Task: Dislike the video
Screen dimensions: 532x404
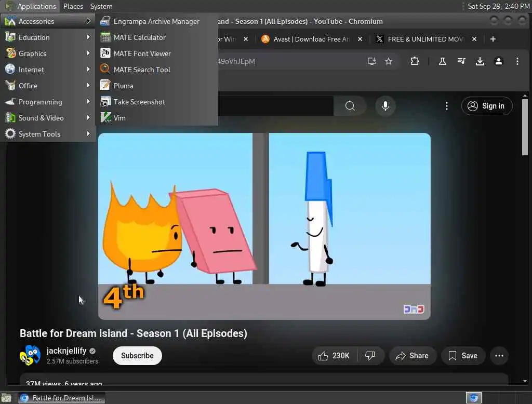Action: (370, 356)
